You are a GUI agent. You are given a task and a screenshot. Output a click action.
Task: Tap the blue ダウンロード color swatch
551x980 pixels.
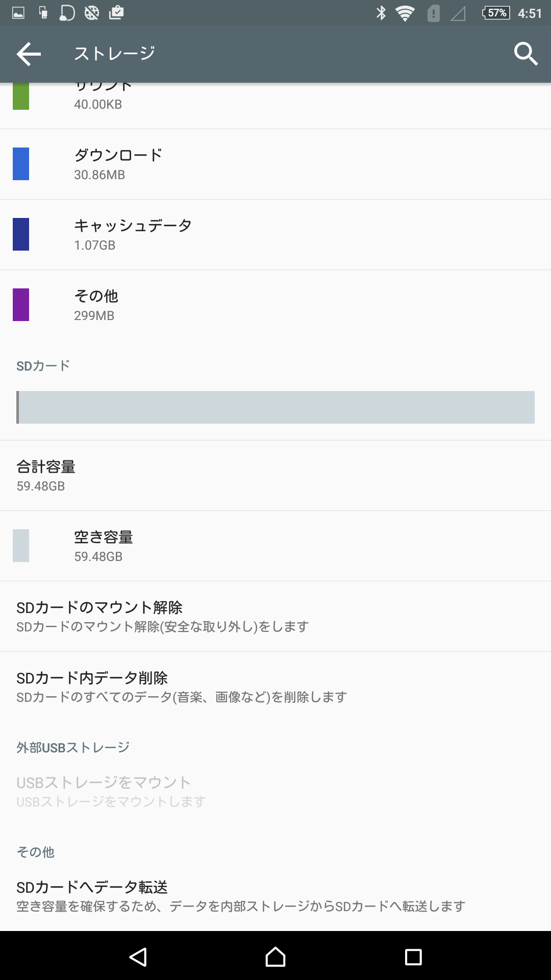(x=21, y=164)
